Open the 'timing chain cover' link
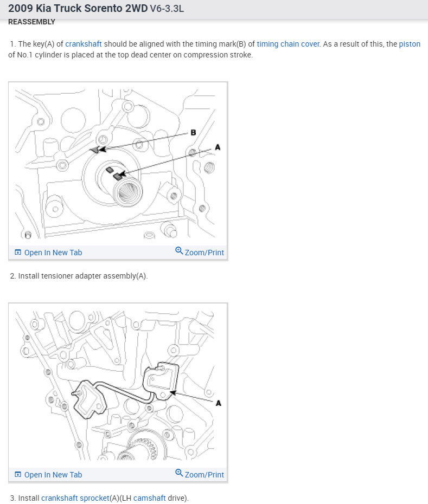 pyautogui.click(x=288, y=44)
